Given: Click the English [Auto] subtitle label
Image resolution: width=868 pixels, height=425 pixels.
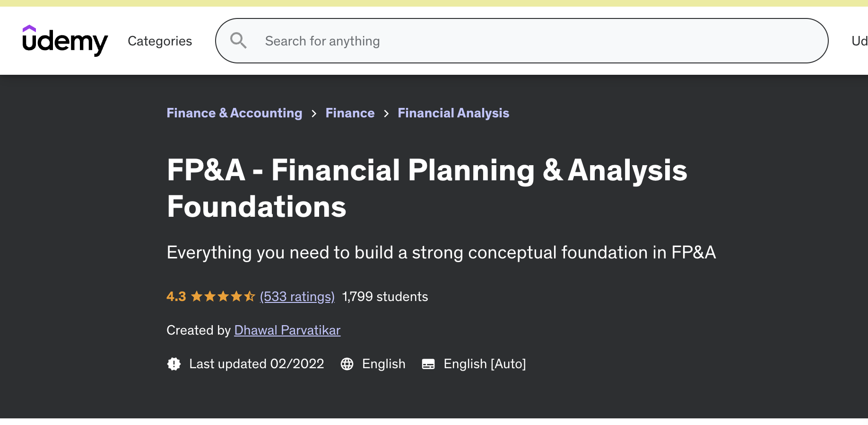Looking at the screenshot, I should [x=485, y=364].
